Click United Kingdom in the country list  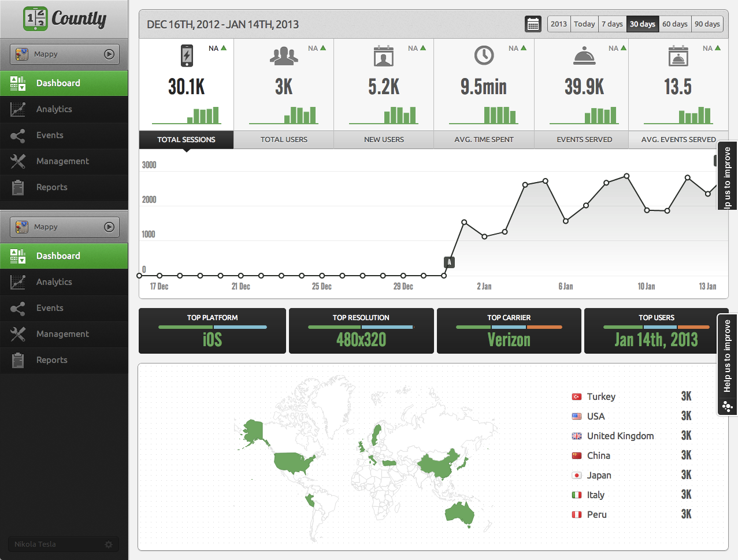[x=620, y=436]
